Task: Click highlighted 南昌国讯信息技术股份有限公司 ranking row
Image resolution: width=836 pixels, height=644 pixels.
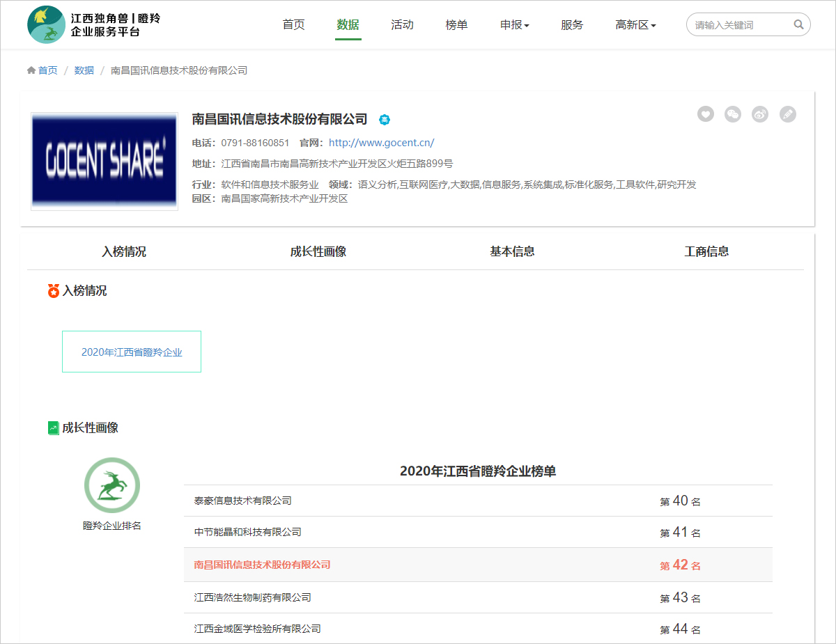Action: coord(478,565)
